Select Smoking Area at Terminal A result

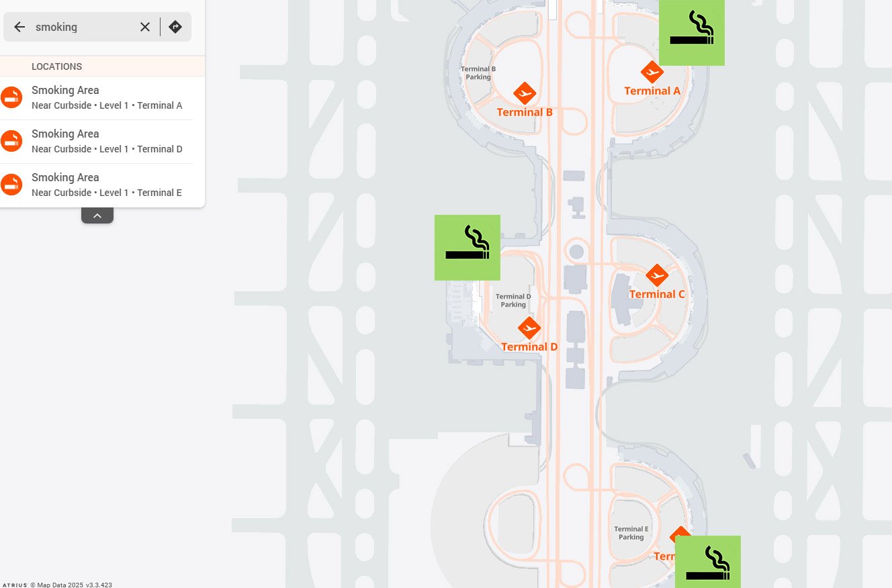click(x=102, y=98)
